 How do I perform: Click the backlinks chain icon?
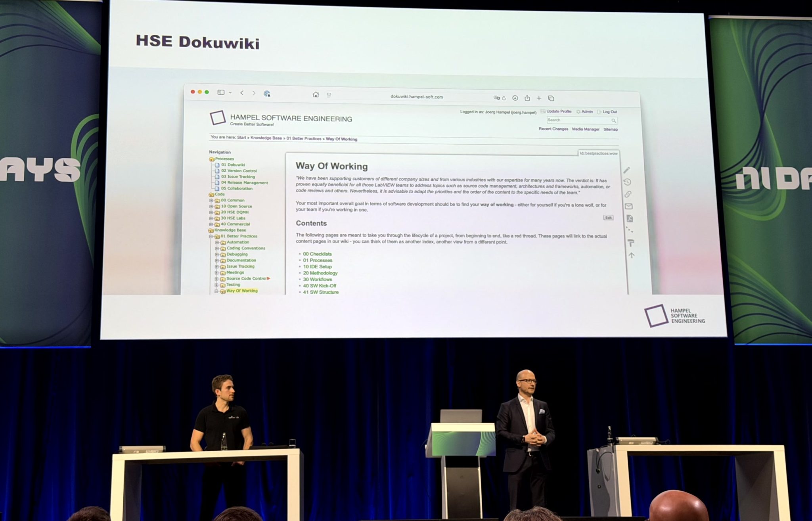[628, 194]
